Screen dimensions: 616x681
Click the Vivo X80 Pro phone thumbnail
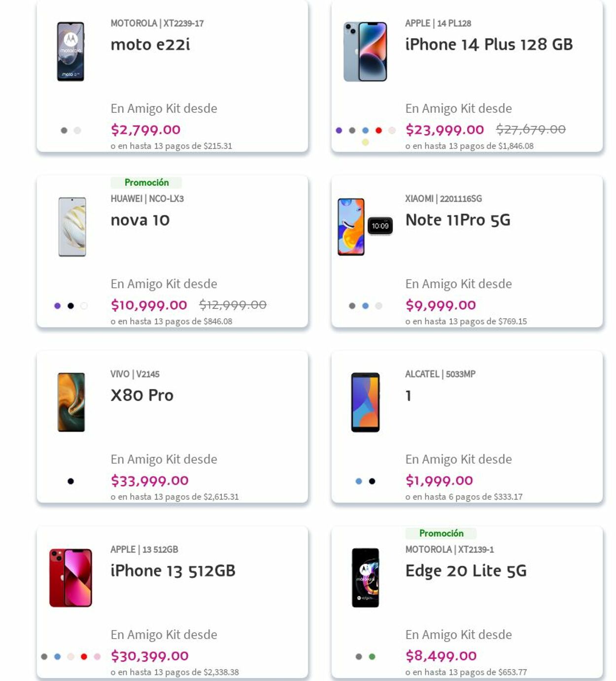pos(71,402)
